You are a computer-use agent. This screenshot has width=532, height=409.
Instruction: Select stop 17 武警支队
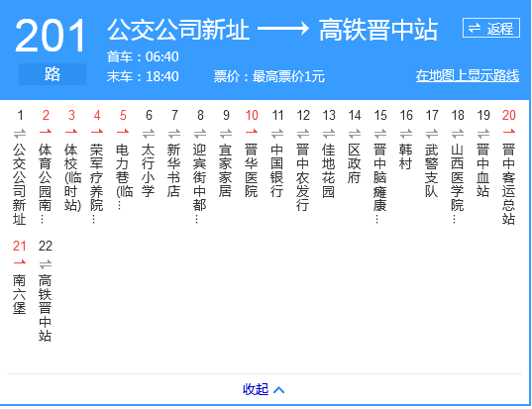point(432,170)
